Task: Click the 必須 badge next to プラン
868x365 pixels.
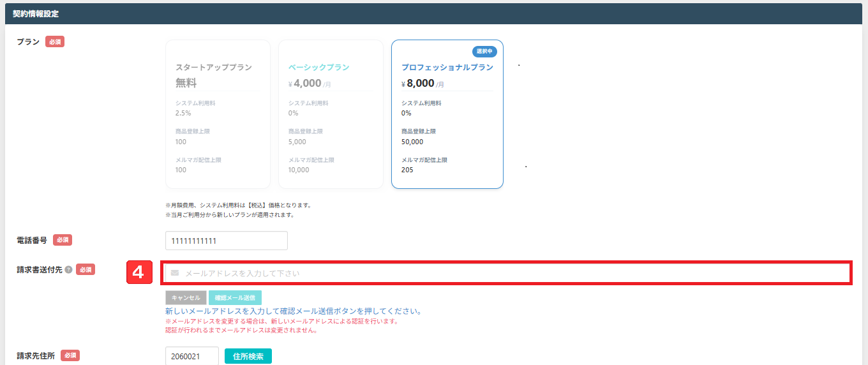Action: pyautogui.click(x=55, y=42)
